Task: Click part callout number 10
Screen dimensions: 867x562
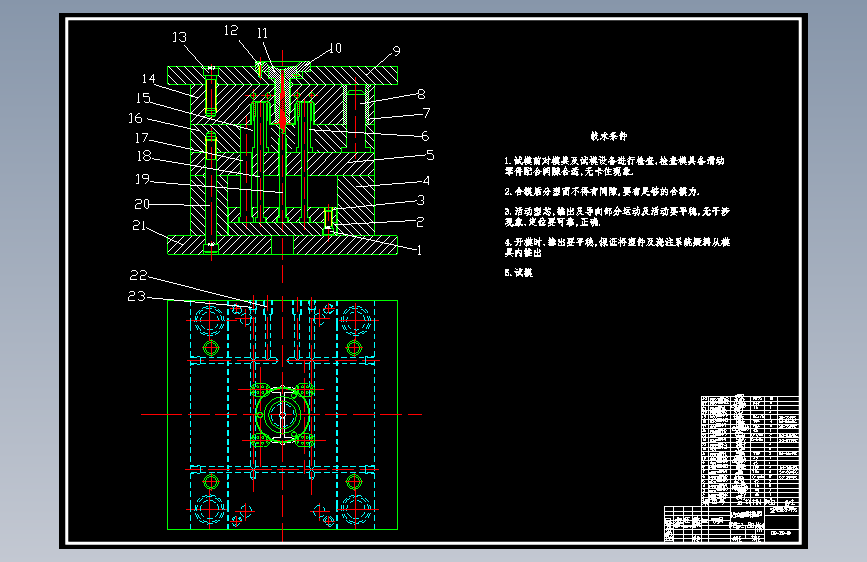Action: 335,48
